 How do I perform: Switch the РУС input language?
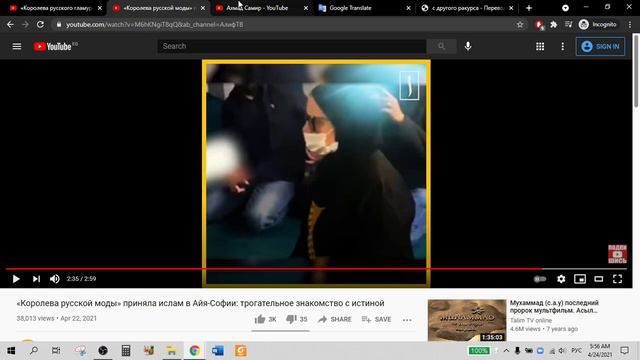pyautogui.click(x=576, y=351)
